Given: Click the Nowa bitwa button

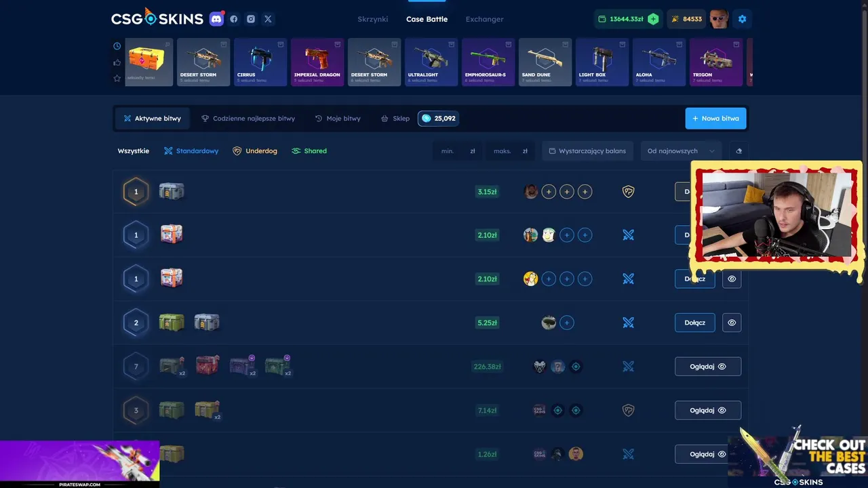Looking at the screenshot, I should click(715, 119).
